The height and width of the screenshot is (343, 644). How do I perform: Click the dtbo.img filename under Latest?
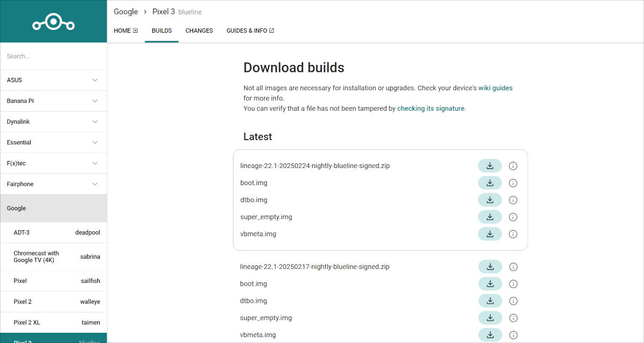click(x=254, y=200)
